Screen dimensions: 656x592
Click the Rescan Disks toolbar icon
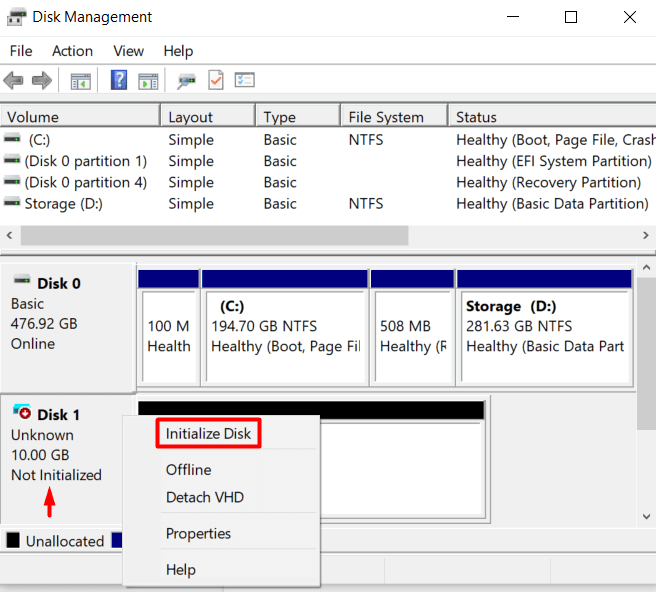tap(186, 81)
